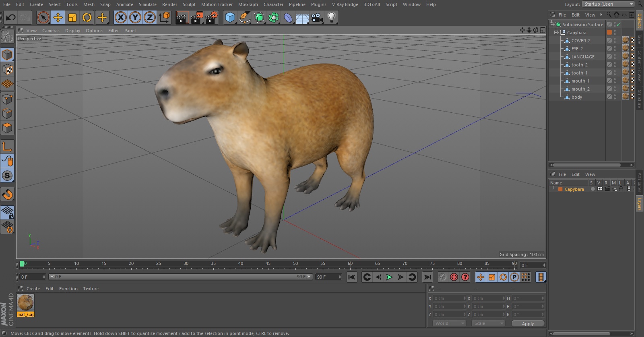
Task: Click the end frame 90 F field
Action: (328, 277)
